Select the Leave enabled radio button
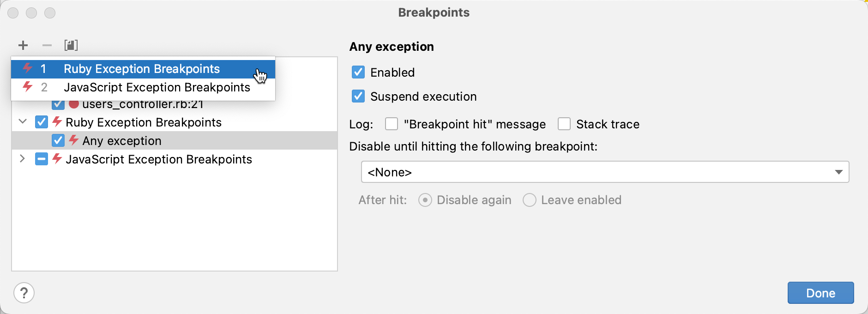Screen dimensions: 868x314 [529, 200]
